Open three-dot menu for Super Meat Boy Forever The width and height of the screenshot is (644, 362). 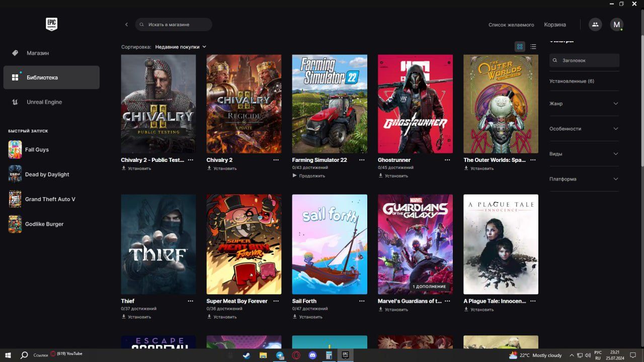click(x=276, y=301)
